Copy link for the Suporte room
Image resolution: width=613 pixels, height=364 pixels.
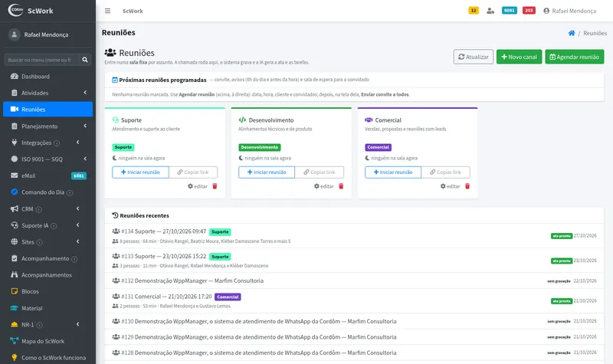coord(193,172)
